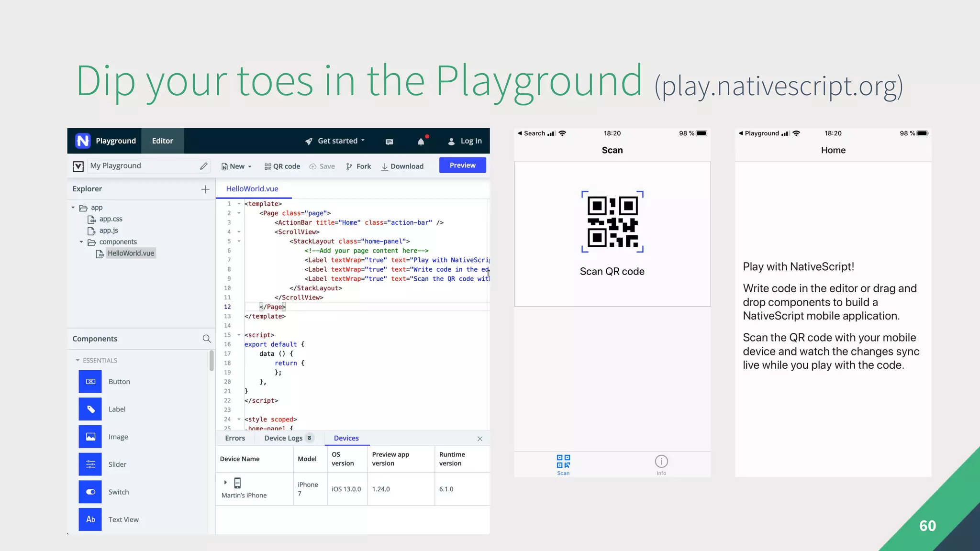This screenshot has width=980, height=551.
Task: Search components using the magnifier icon
Action: tap(207, 339)
